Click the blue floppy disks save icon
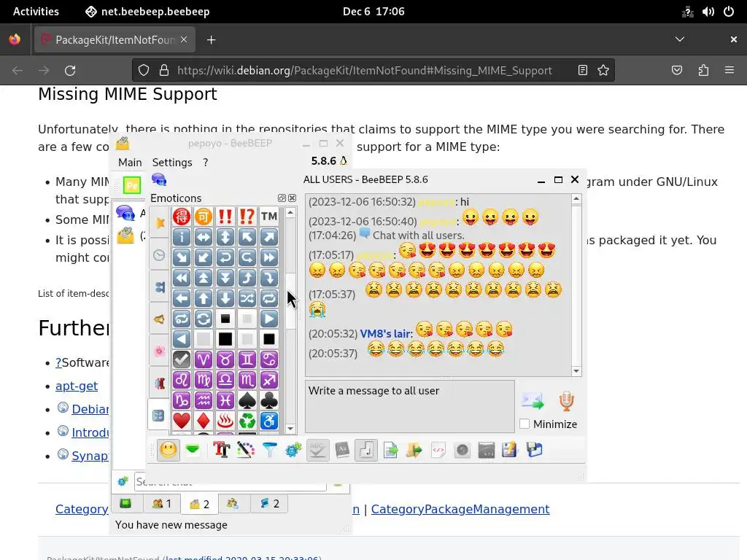The height and width of the screenshot is (560, 747). [535, 450]
